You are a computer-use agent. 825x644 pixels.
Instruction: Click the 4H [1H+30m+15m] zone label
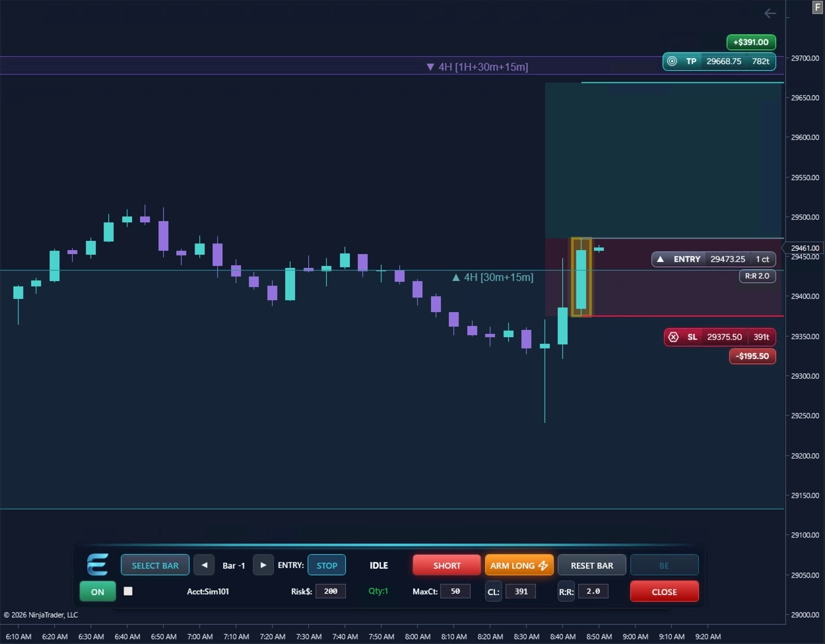click(x=477, y=67)
